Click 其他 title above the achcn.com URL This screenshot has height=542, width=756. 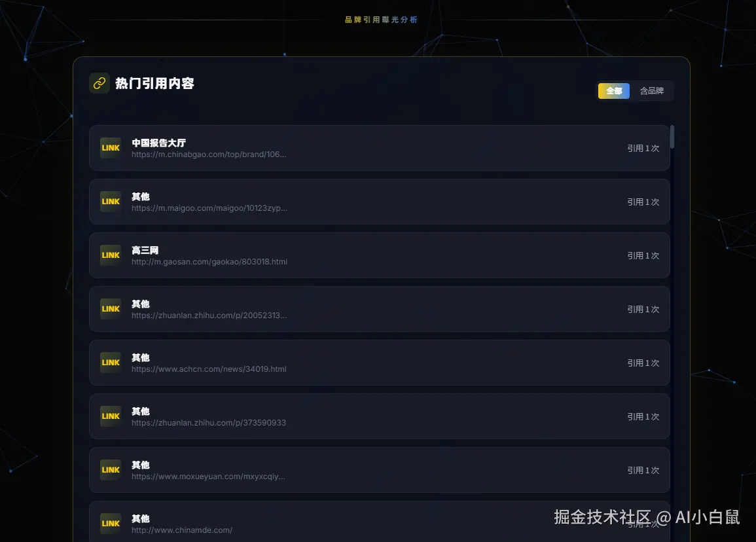click(141, 358)
